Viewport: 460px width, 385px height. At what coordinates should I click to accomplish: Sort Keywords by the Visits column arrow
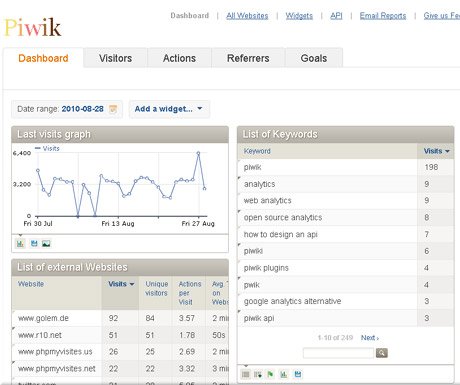click(x=447, y=151)
